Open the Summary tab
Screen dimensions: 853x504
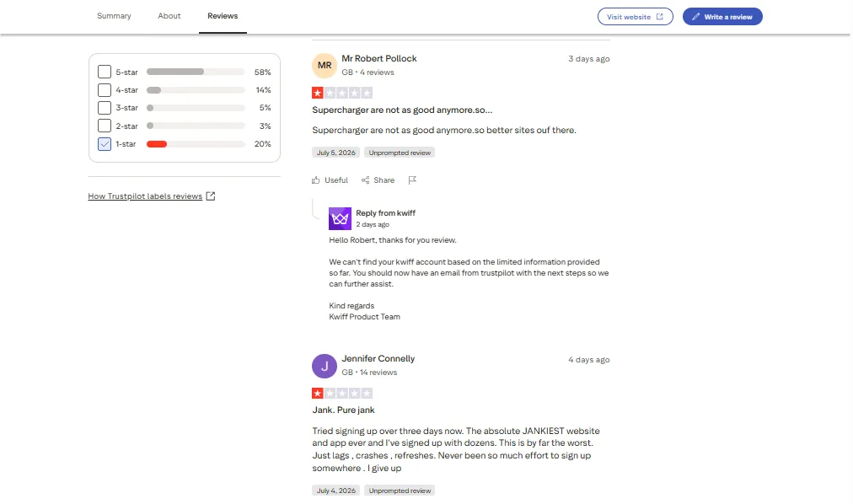(x=114, y=16)
